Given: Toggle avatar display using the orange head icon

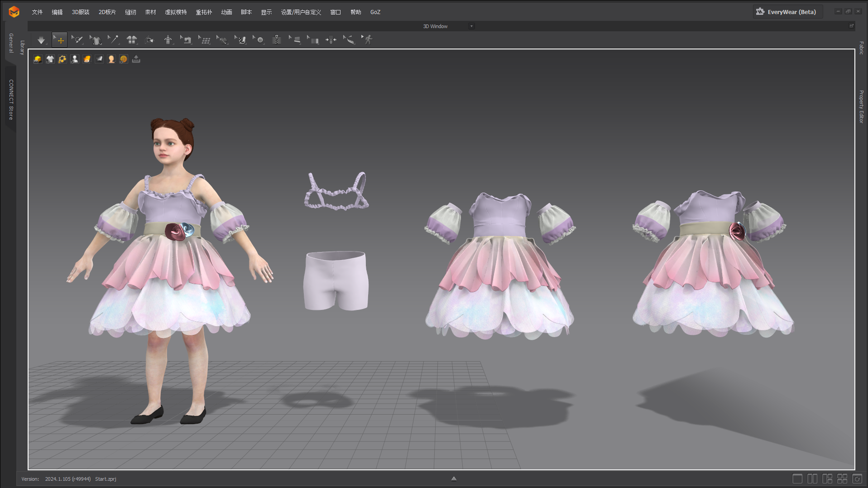Looking at the screenshot, I should click(x=111, y=59).
